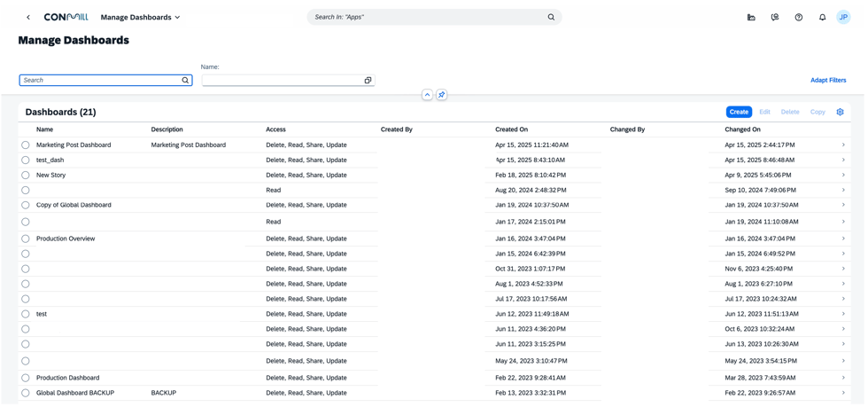
Task: Select the test_dash row radio button
Action: pos(26,160)
